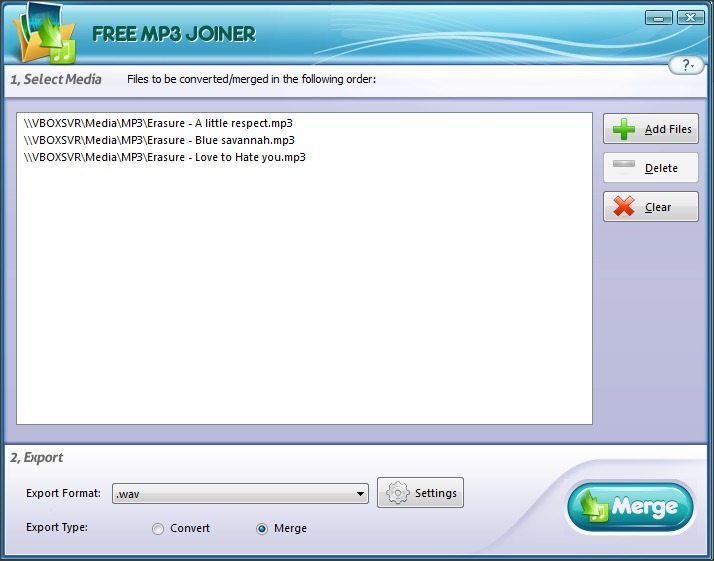Click the green plus Add Files icon
The height and width of the screenshot is (561, 714).
point(623,129)
